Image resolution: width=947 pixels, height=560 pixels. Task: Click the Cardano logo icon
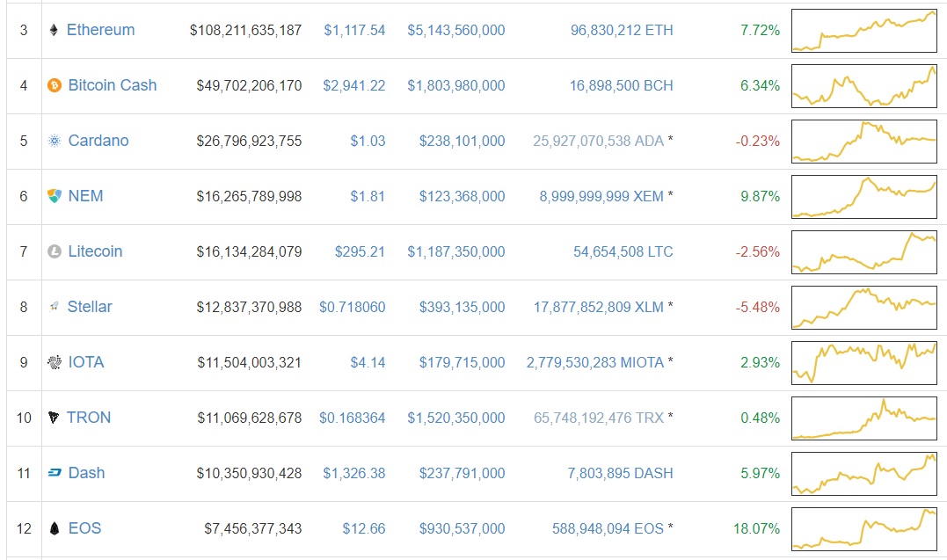[x=55, y=141]
